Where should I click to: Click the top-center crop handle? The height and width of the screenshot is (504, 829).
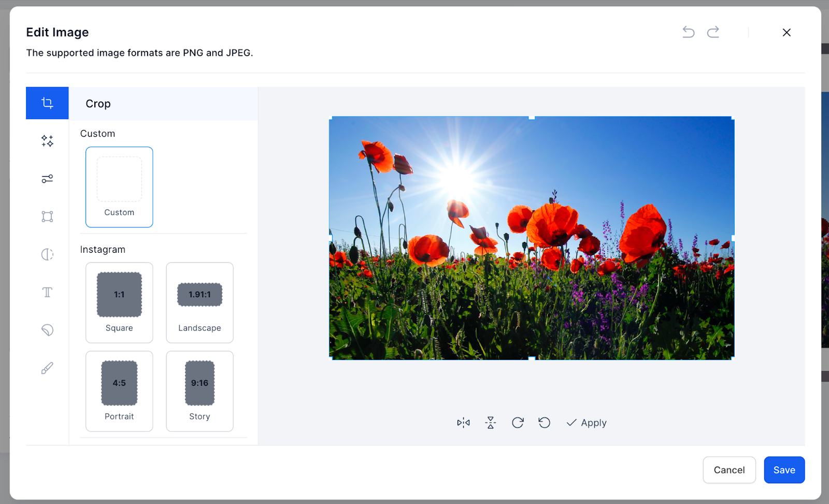tap(532, 118)
